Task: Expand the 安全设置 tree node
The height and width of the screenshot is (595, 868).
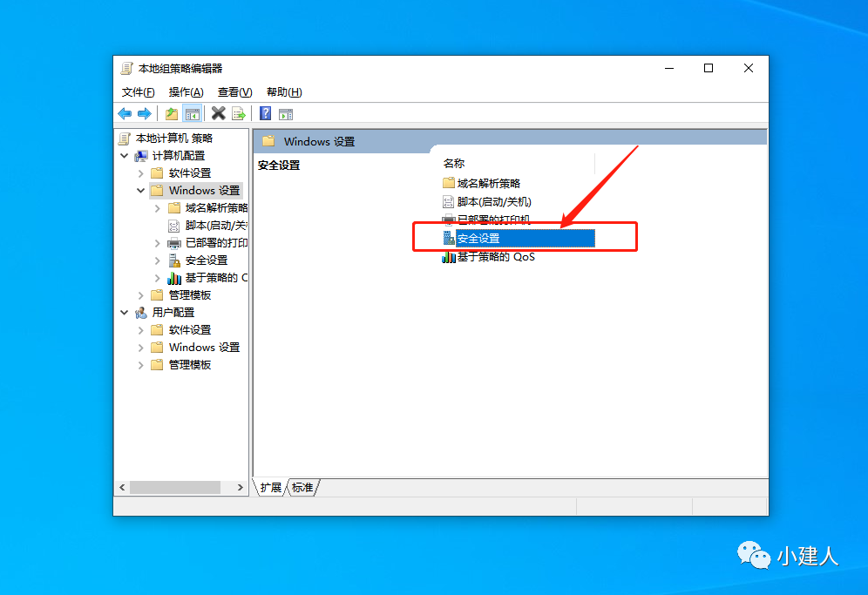Action: (157, 260)
